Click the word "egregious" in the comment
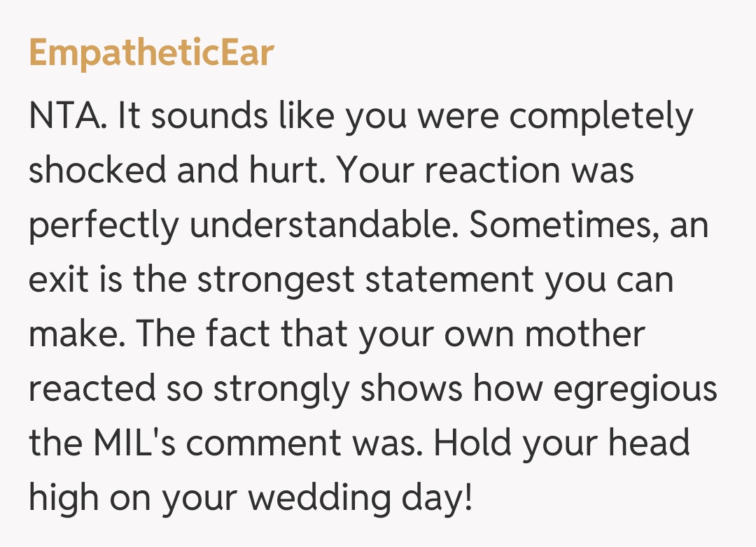Image resolution: width=756 pixels, height=547 pixels. click(x=636, y=390)
